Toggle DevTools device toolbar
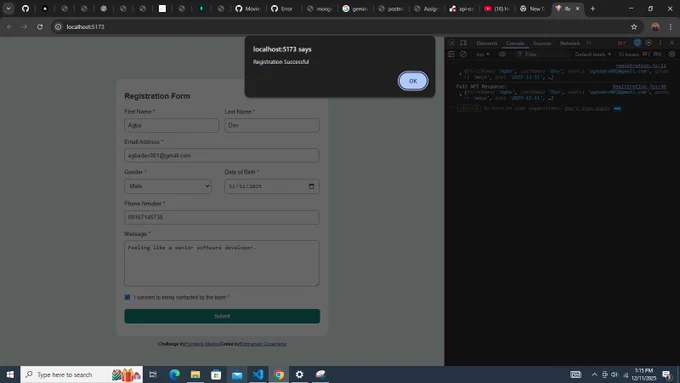 pos(464,43)
